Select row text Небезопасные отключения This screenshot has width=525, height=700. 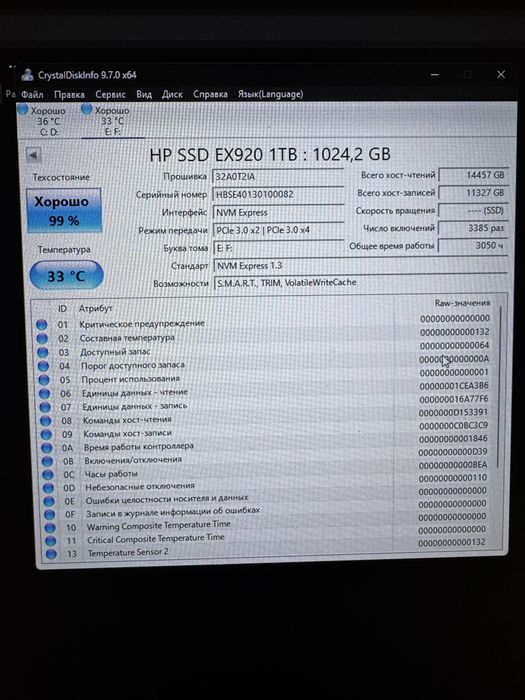click(140, 486)
